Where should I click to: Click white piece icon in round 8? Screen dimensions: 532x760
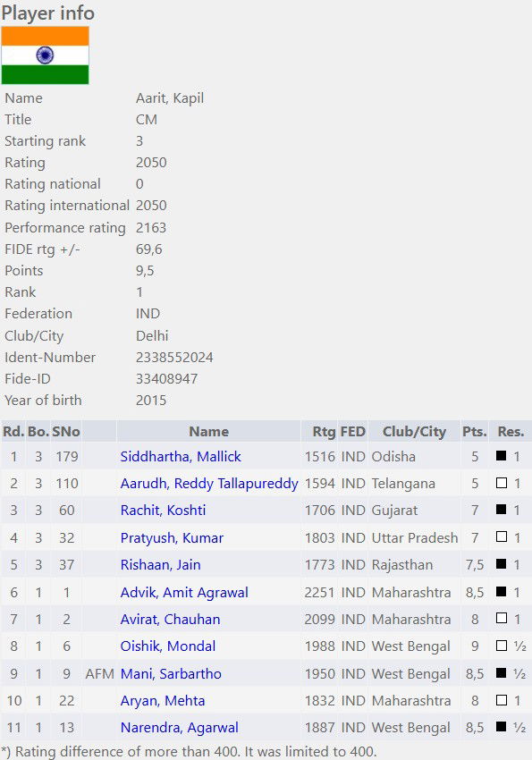502,646
